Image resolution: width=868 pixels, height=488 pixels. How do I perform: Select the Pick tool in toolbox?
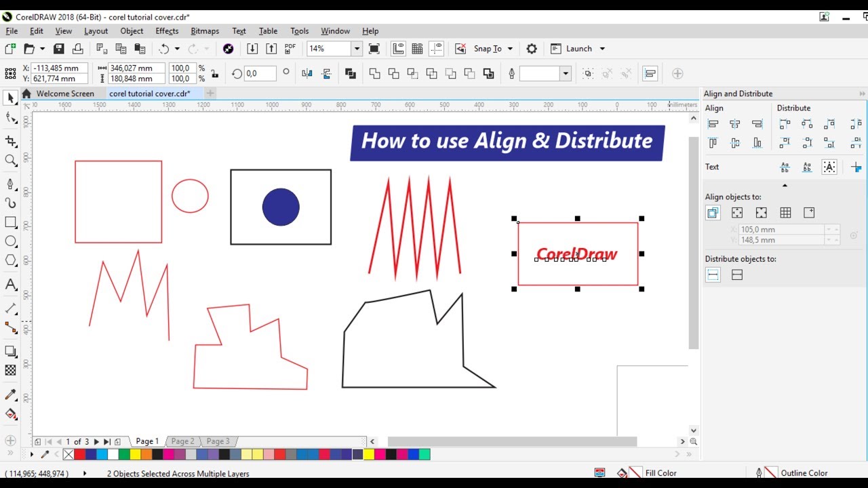click(x=10, y=98)
